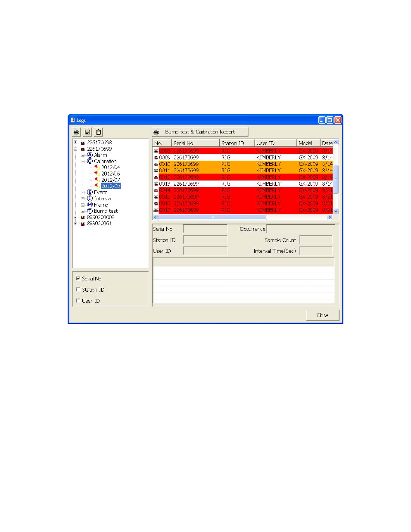Click the print icon in the Logs toolbar
The width and height of the screenshot is (411, 532).
[x=77, y=132]
